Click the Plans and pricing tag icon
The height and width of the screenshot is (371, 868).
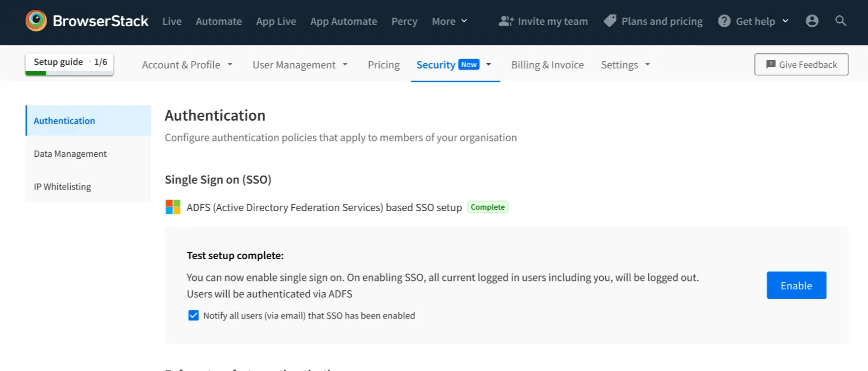click(x=610, y=21)
